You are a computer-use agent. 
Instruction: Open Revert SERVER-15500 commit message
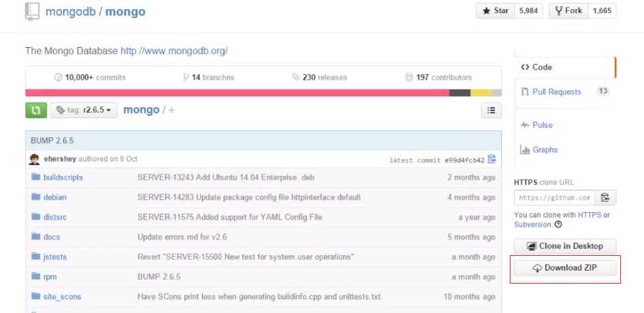coord(246,257)
